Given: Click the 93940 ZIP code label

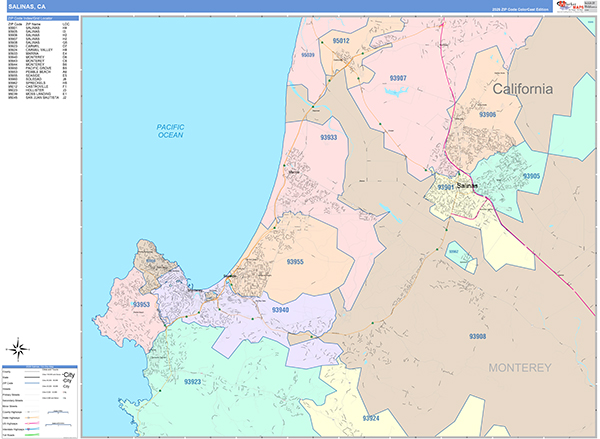Looking at the screenshot, I should tap(279, 310).
